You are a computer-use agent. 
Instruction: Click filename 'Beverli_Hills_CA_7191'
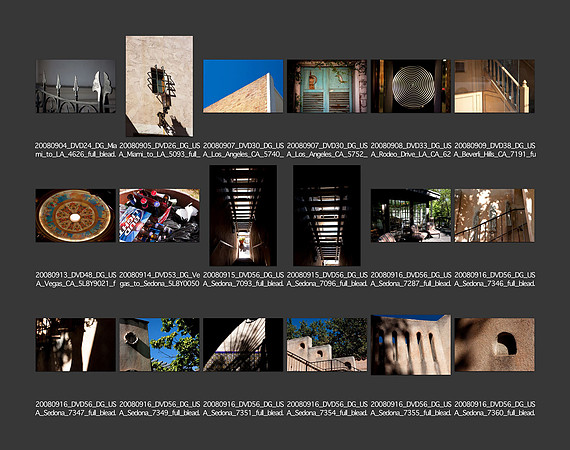click(x=494, y=150)
